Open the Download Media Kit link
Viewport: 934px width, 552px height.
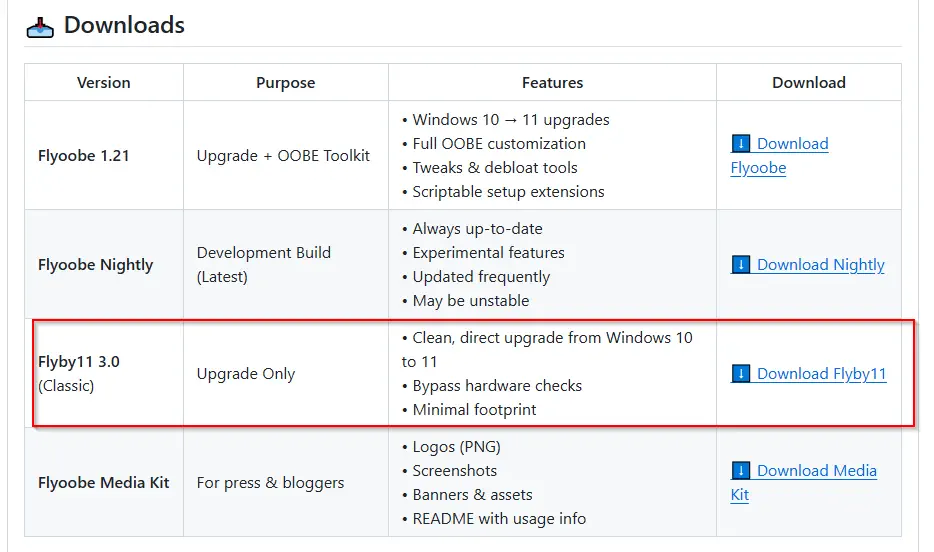pos(804,482)
